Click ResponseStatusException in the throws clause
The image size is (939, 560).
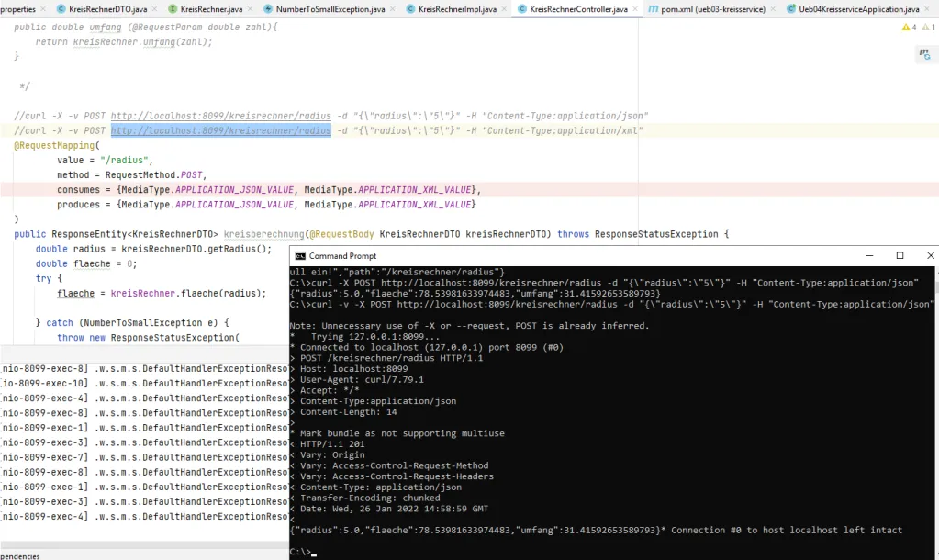pos(656,234)
